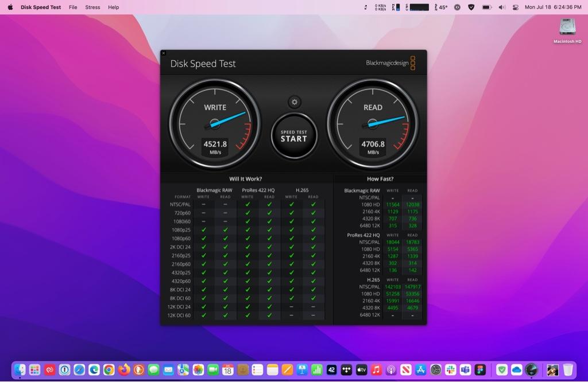Open Figma from the dock
Viewport: 588px width, 382px height.
pos(480,370)
